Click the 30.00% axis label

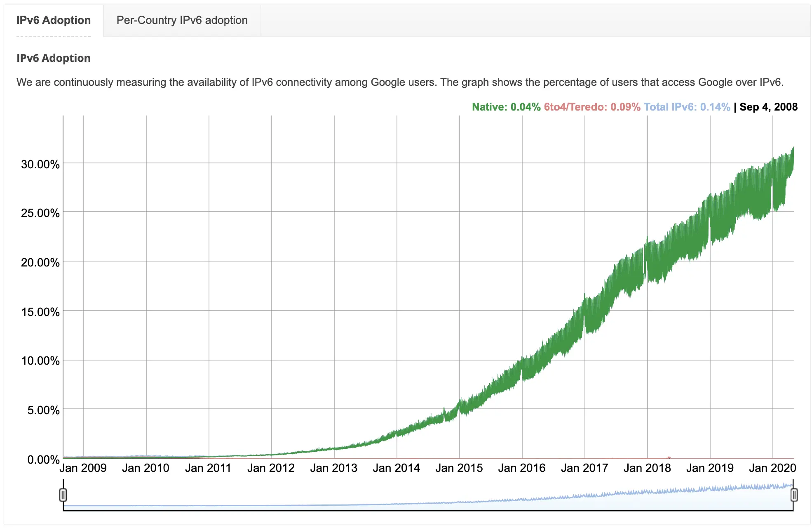[x=40, y=163]
